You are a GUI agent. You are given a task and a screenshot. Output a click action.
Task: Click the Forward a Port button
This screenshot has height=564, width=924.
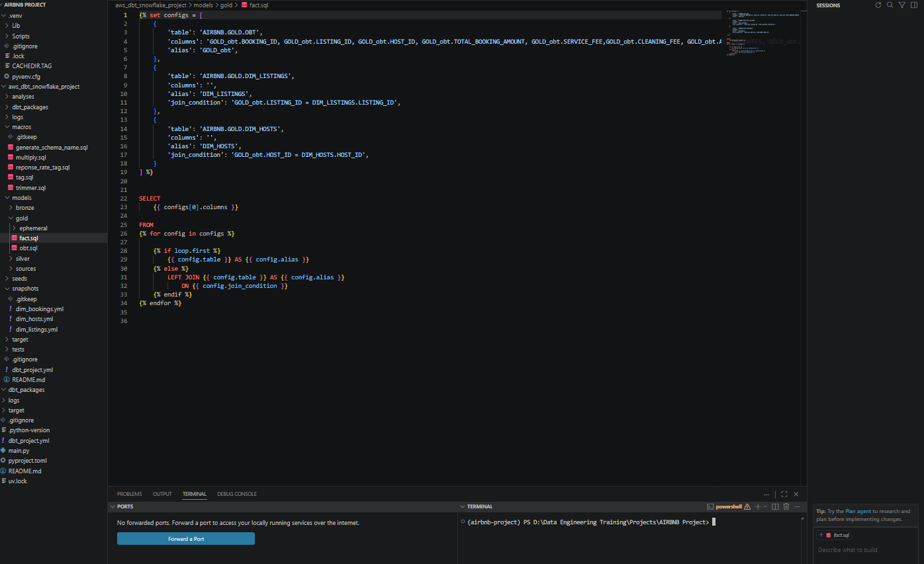click(x=186, y=539)
